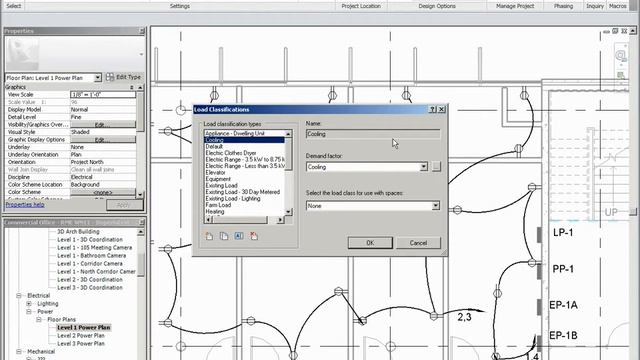Click the Delete load classification icon

tap(254, 236)
